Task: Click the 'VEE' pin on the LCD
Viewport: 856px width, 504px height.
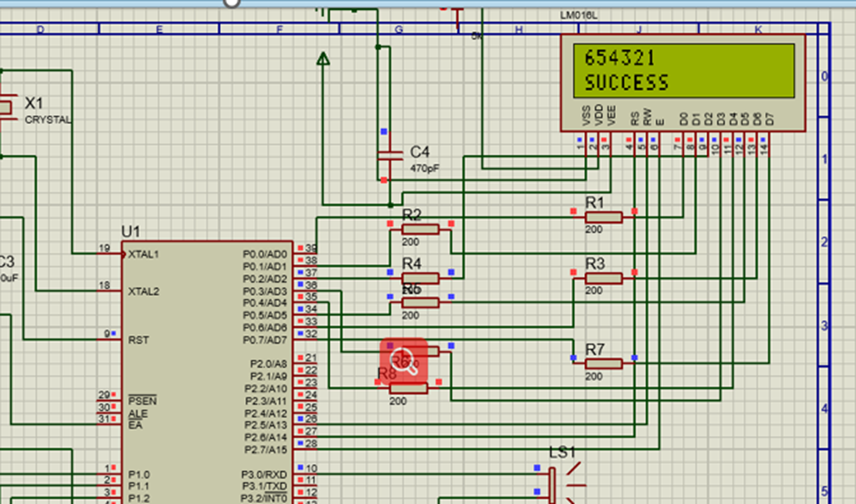Action: (x=612, y=117)
